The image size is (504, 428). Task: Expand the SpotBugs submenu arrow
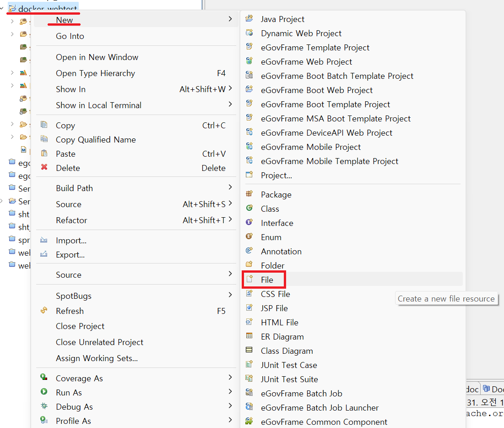pos(230,295)
